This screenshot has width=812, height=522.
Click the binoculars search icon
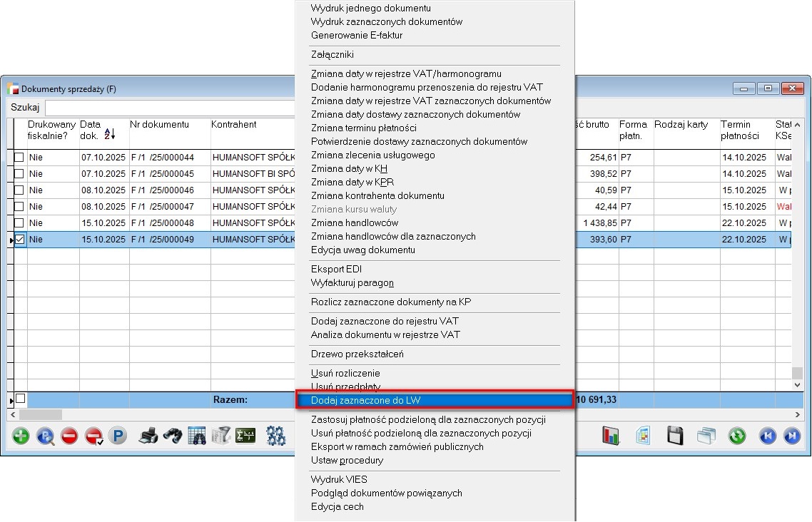[172, 436]
